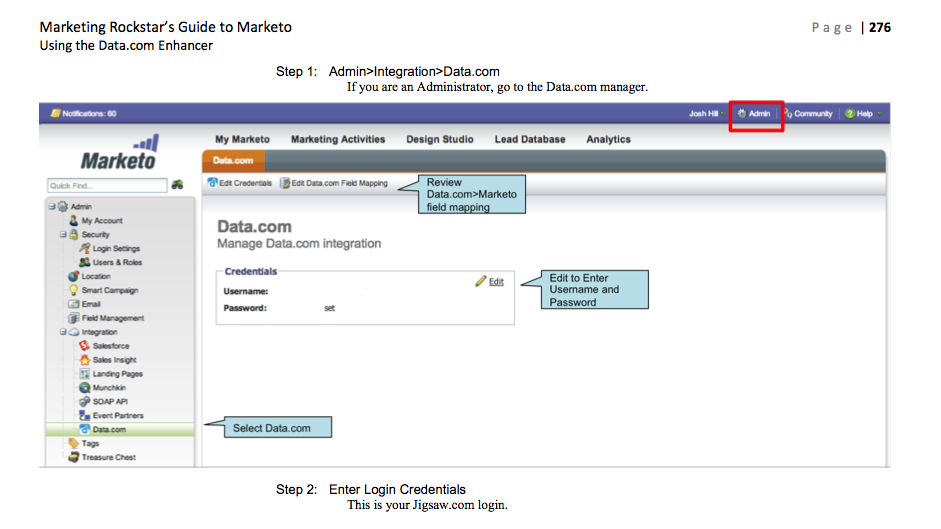Open Event Partners under Integration
941x529 pixels.
point(118,415)
